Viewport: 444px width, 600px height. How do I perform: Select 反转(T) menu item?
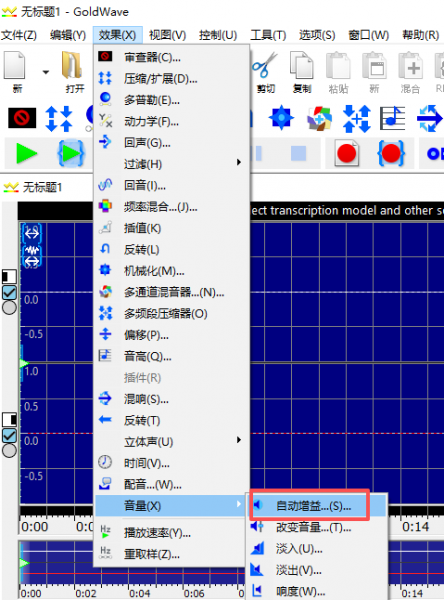point(171,421)
